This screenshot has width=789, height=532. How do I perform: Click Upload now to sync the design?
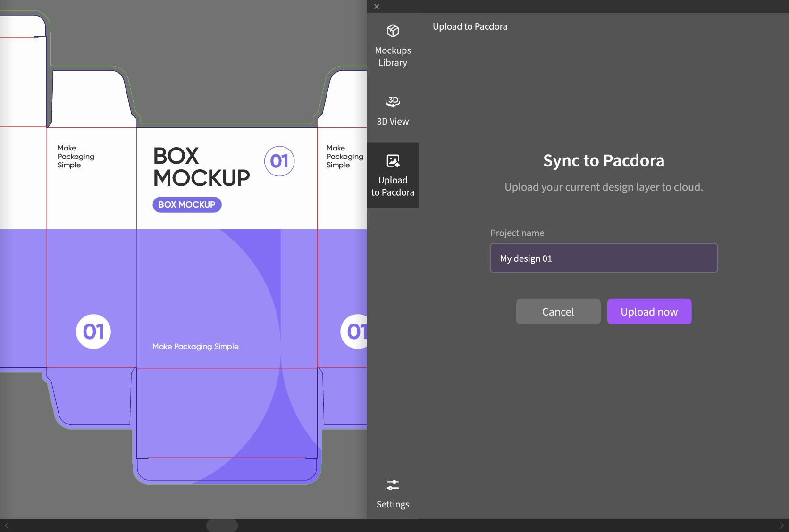click(649, 311)
